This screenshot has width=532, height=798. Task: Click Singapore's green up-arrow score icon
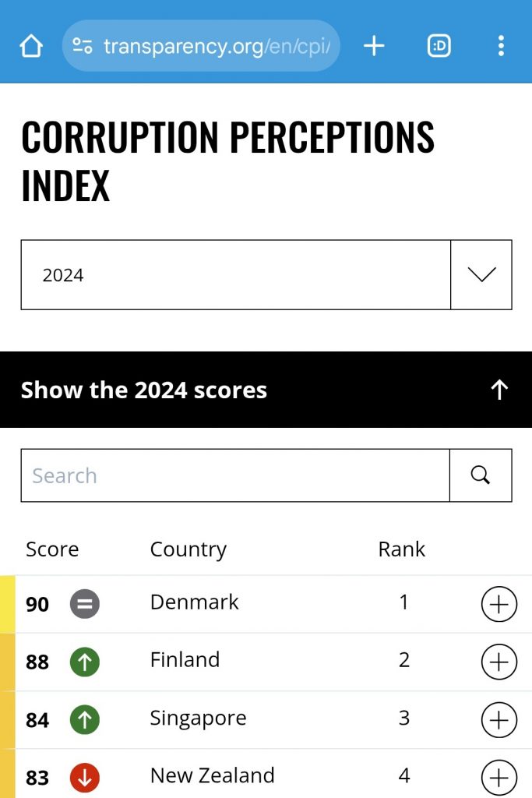[x=84, y=719]
